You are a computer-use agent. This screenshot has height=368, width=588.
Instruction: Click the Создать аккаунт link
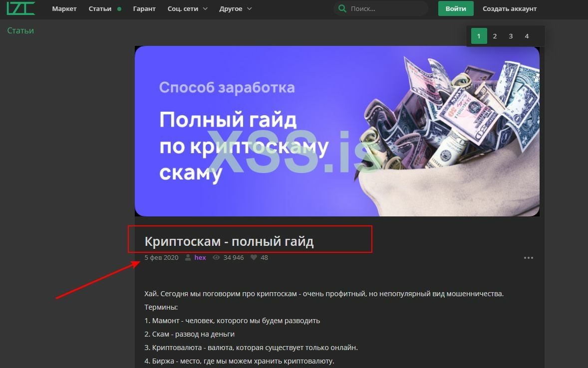click(509, 8)
